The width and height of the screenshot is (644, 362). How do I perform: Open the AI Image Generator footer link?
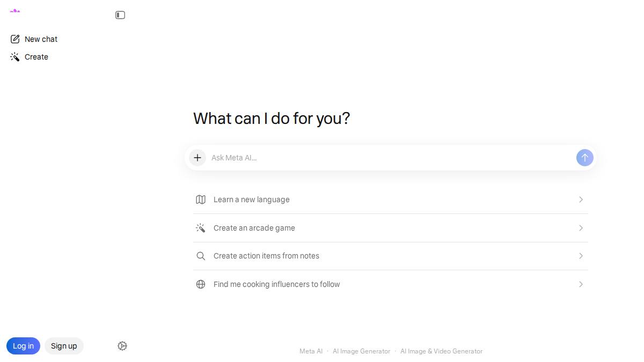(361, 351)
